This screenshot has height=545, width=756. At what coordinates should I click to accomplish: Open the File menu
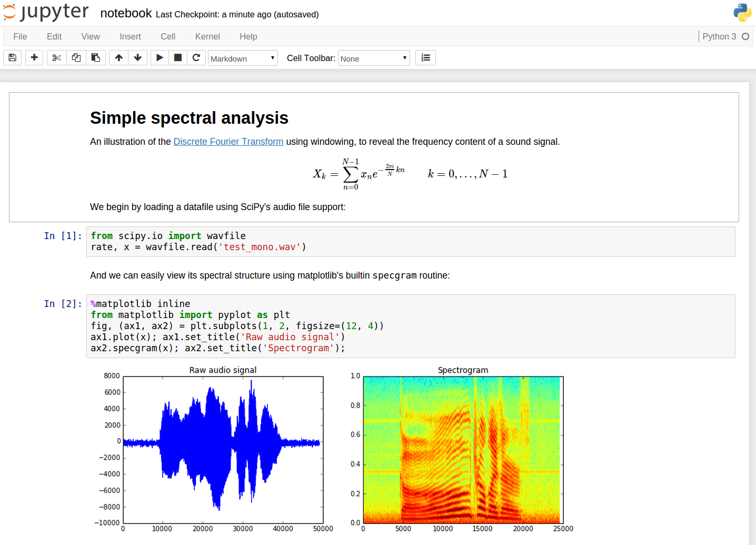(x=20, y=36)
